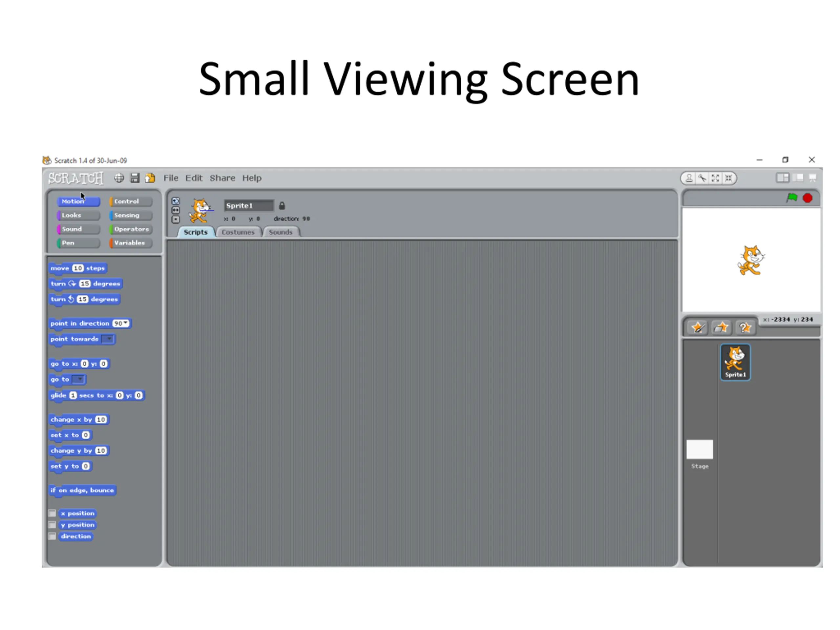Choose new sprite from file button
The image size is (840, 630).
pos(721,327)
